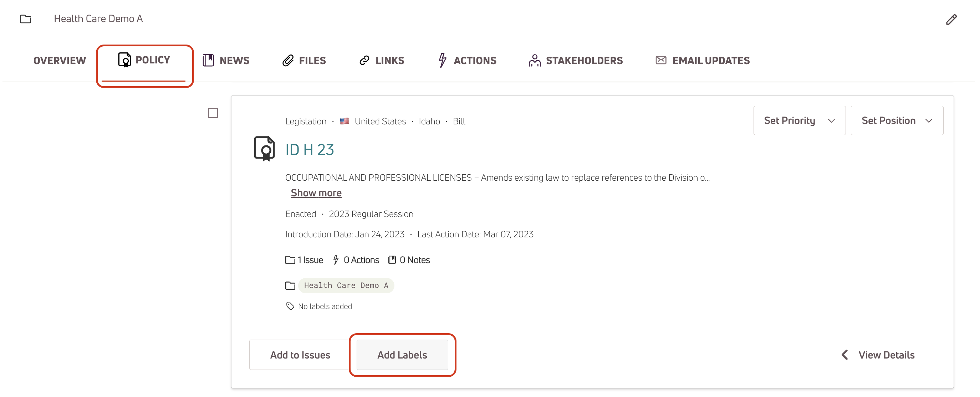The height and width of the screenshot is (397, 980).
Task: Click the 0 Notes notebook icon
Action: click(392, 260)
